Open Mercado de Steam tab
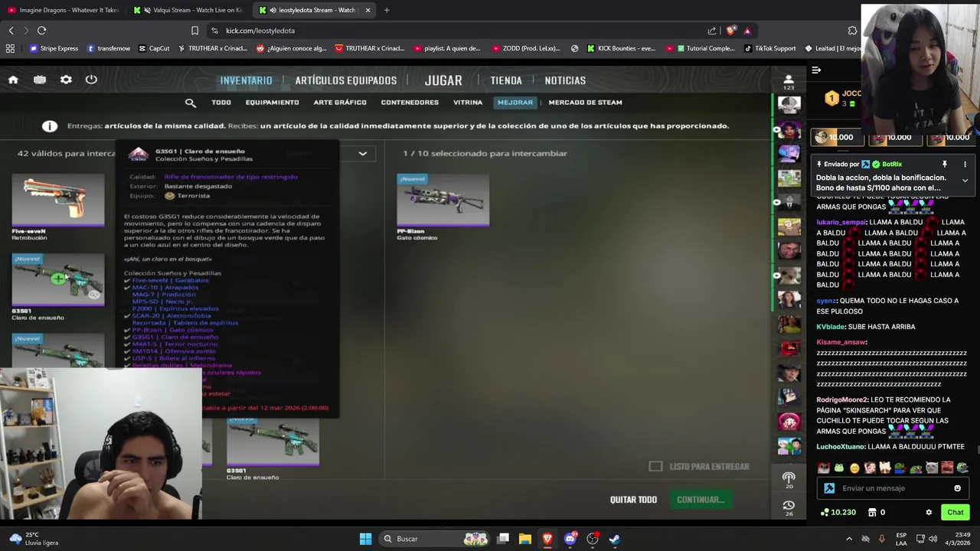980x551 pixels. 585,103
